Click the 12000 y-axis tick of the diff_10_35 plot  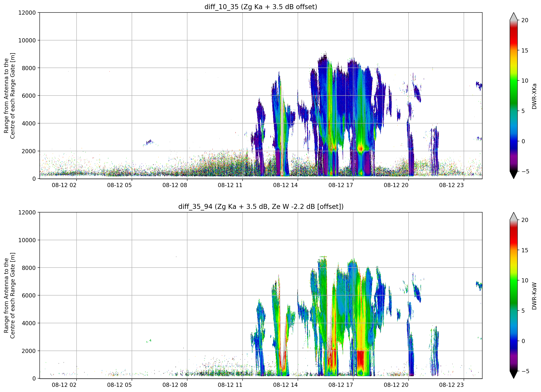pos(27,13)
